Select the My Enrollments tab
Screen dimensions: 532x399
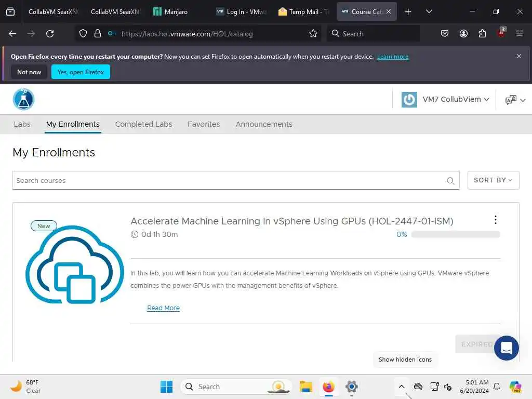[x=73, y=124]
